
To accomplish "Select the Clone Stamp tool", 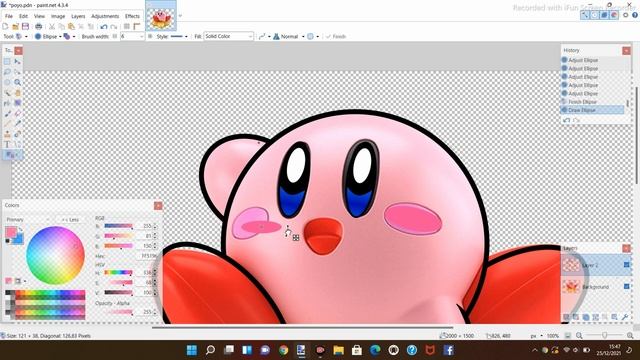I will click(7, 134).
